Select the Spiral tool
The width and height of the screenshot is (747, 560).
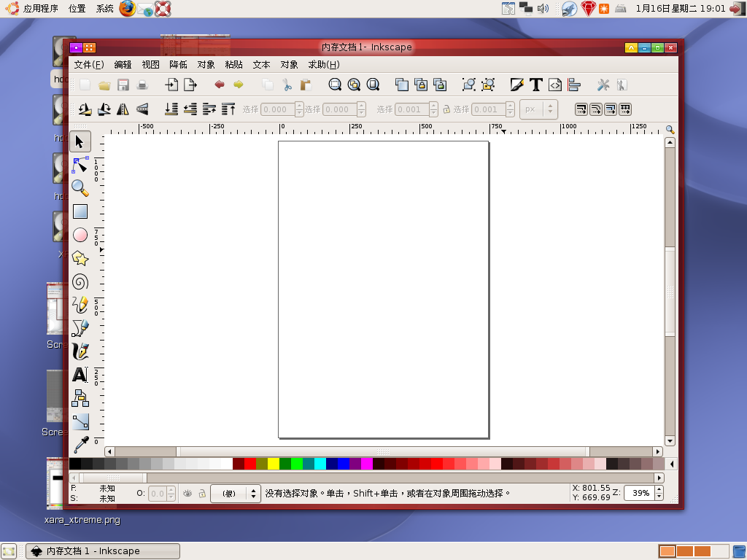[80, 282]
